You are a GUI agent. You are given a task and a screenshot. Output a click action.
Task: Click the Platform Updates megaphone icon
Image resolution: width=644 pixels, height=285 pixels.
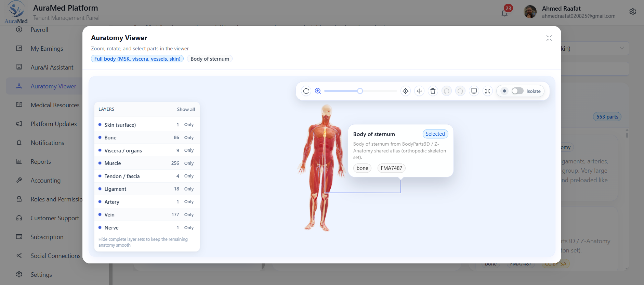click(19, 124)
